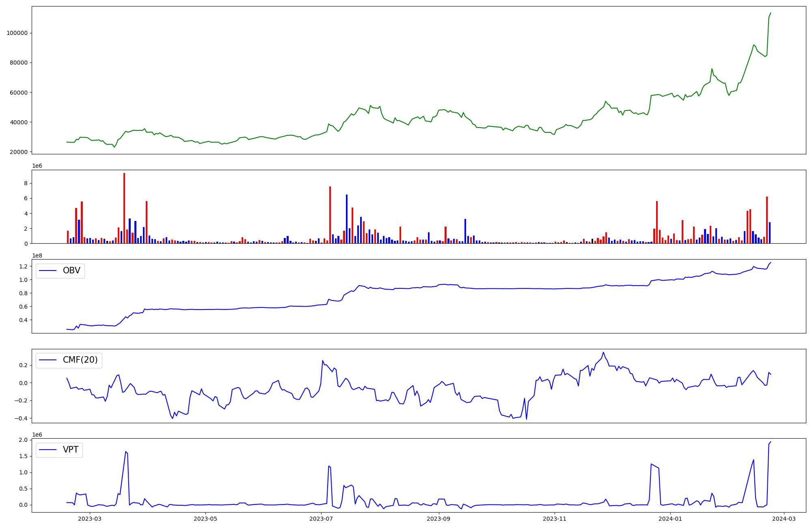
Task: Click the CMF(20) legend label
Action: point(80,360)
